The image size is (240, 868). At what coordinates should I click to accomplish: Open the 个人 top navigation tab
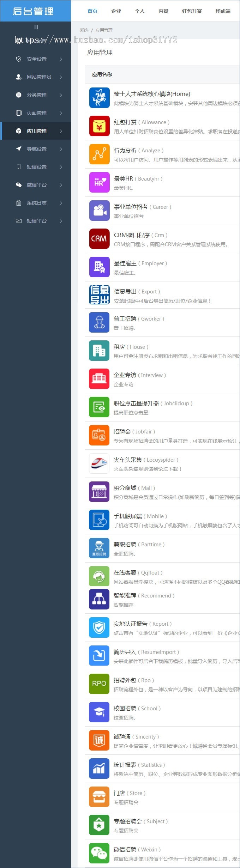tap(140, 11)
